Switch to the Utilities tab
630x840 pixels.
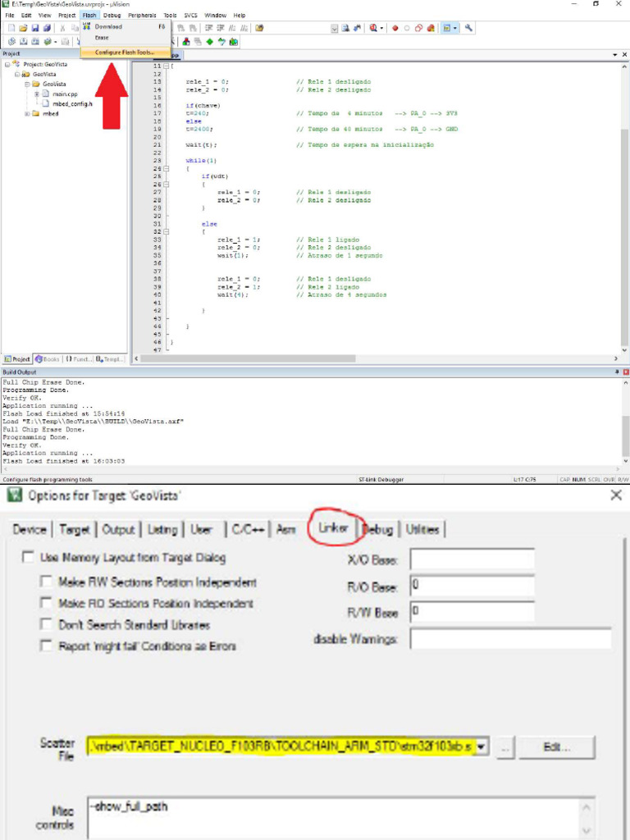422,529
